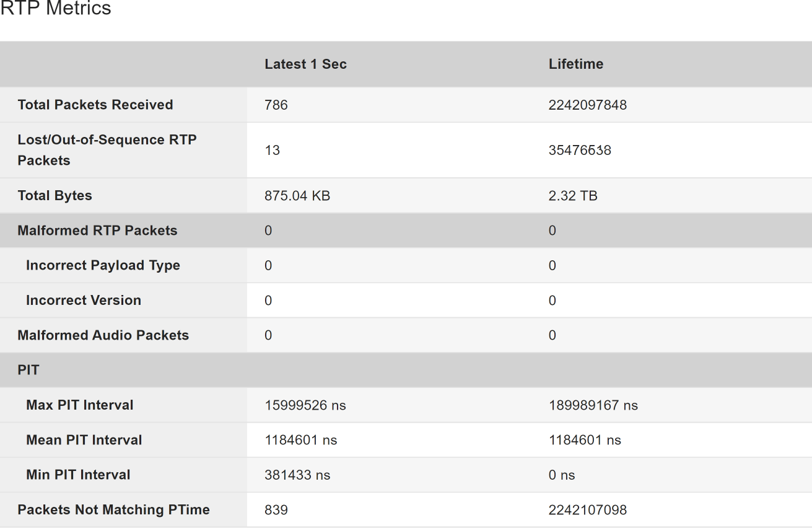Image resolution: width=812 pixels, height=528 pixels.
Task: Click the Incorrect Version row label
Action: 84,300
